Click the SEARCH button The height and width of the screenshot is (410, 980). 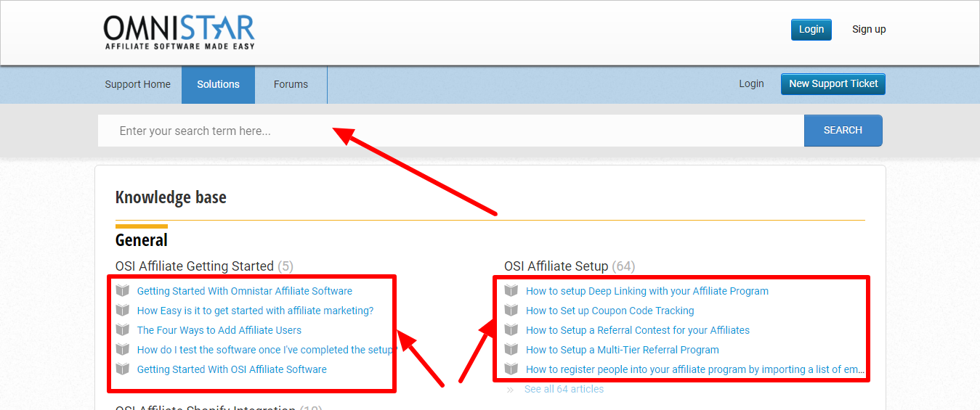point(843,131)
